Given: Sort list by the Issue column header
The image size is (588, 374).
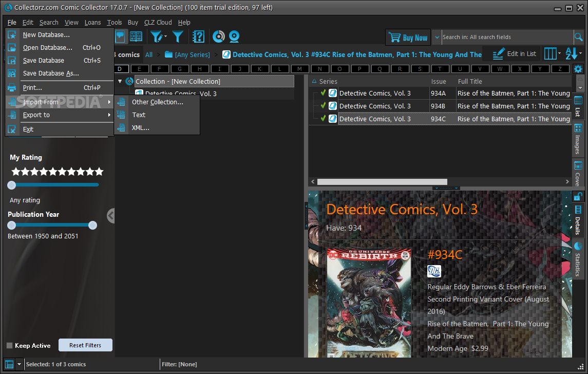Looking at the screenshot, I should 439,81.
